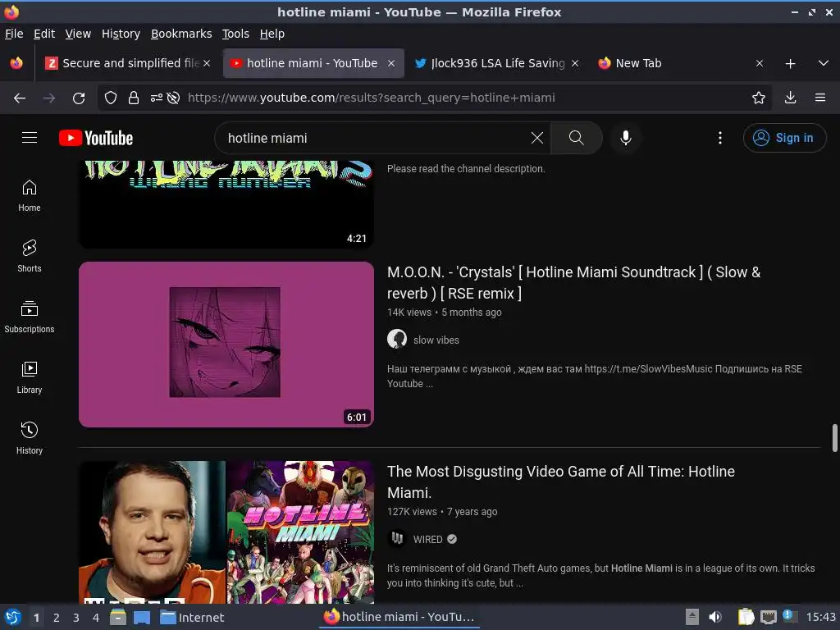Close the jlock936 Twitter tab
This screenshot has height=630, width=840.
(575, 63)
